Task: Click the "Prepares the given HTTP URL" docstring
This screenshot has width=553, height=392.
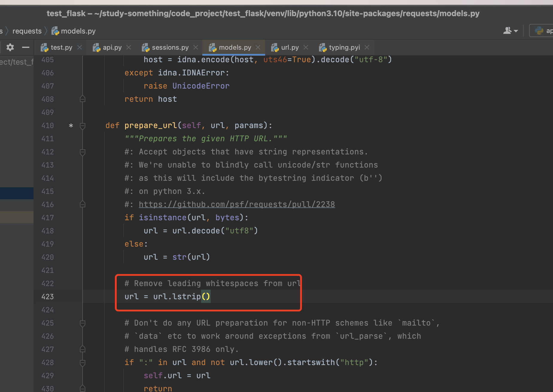Action: click(206, 139)
